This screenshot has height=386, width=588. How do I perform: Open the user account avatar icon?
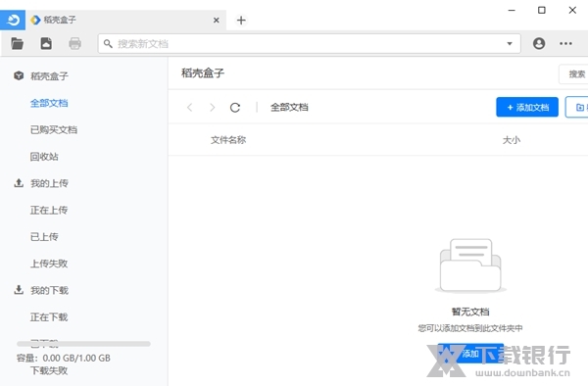[539, 43]
